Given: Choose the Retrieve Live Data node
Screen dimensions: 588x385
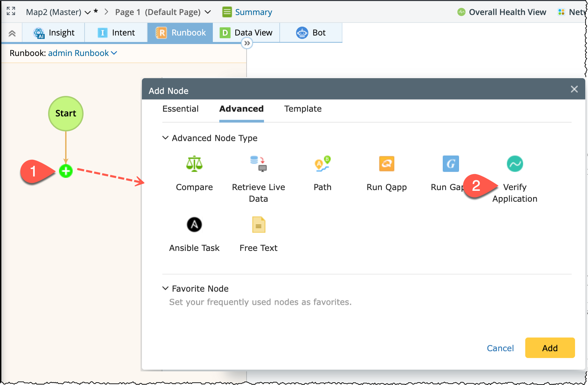Looking at the screenshot, I should tap(258, 164).
